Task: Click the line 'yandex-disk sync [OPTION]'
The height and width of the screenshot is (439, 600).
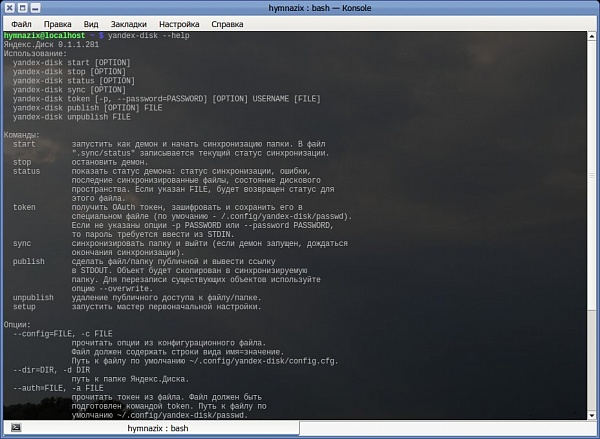Action: pyautogui.click(x=69, y=90)
